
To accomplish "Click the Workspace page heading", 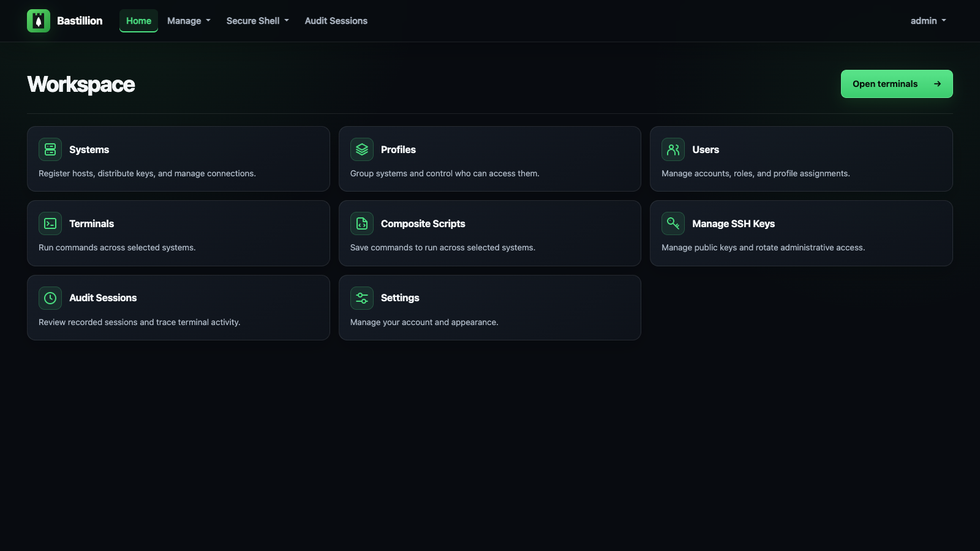I will [x=81, y=84].
